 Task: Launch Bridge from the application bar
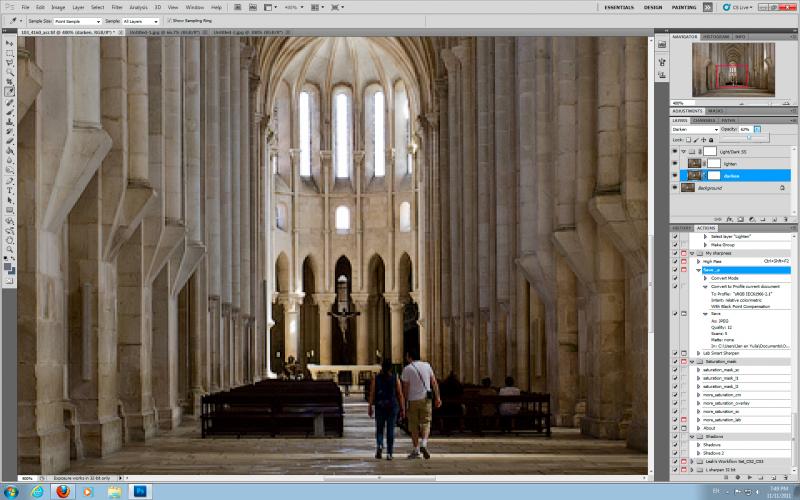(x=238, y=8)
